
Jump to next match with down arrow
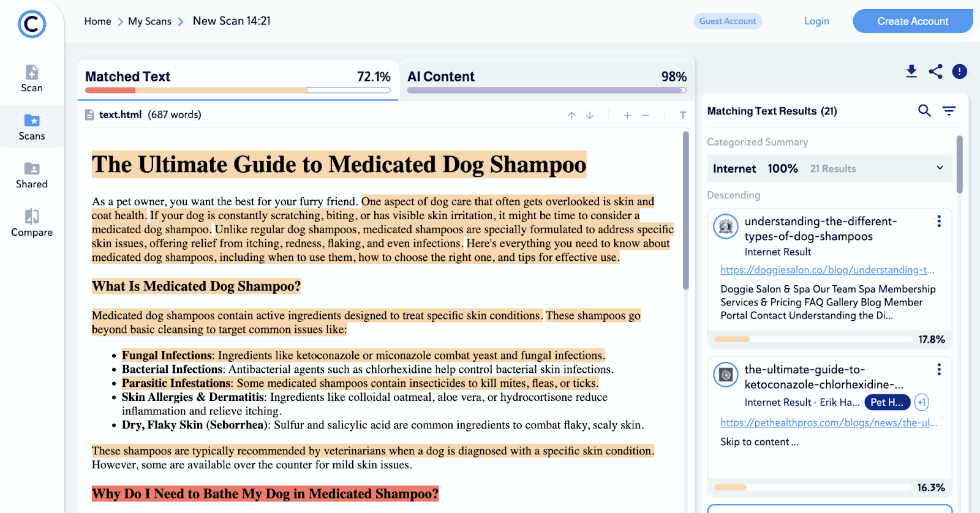click(x=590, y=115)
